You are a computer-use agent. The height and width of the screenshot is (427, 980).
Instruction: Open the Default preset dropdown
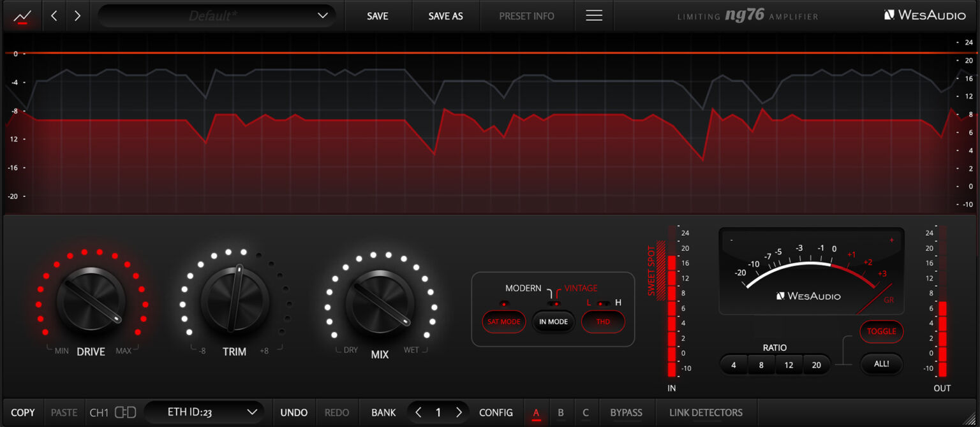click(x=217, y=16)
